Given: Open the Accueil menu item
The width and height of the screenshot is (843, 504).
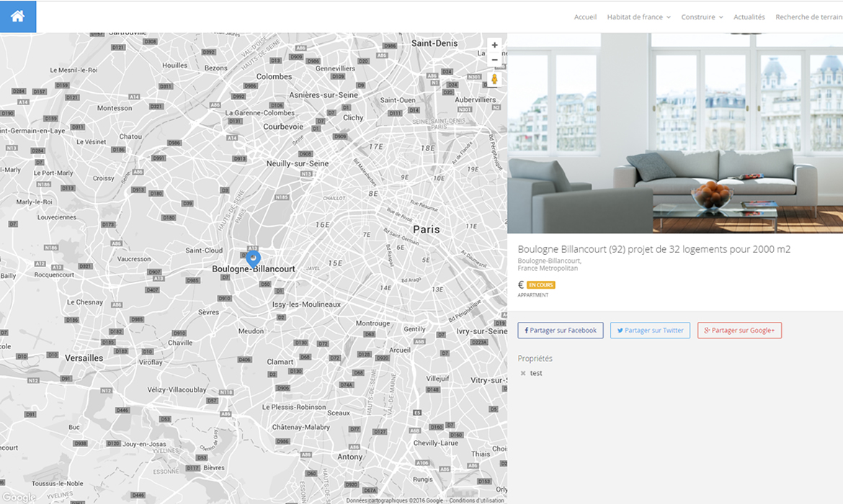Looking at the screenshot, I should 585,17.
